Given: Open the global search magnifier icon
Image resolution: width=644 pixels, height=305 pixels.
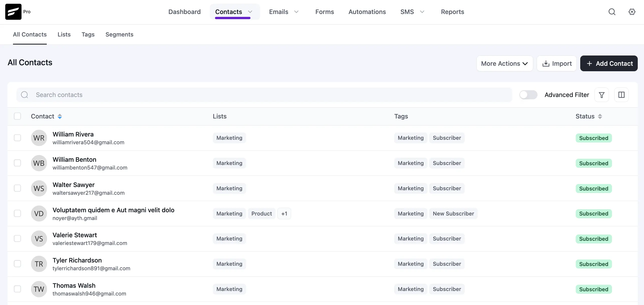Looking at the screenshot, I should [612, 12].
